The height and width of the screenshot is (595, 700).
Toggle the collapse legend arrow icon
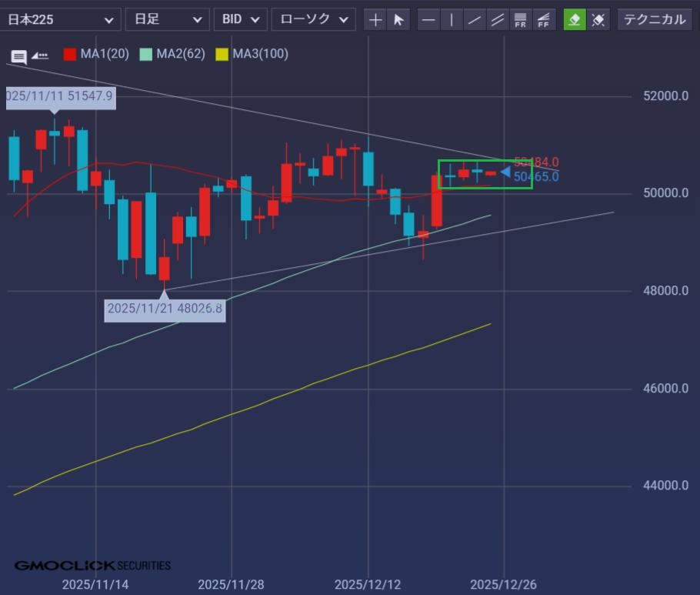click(x=40, y=55)
